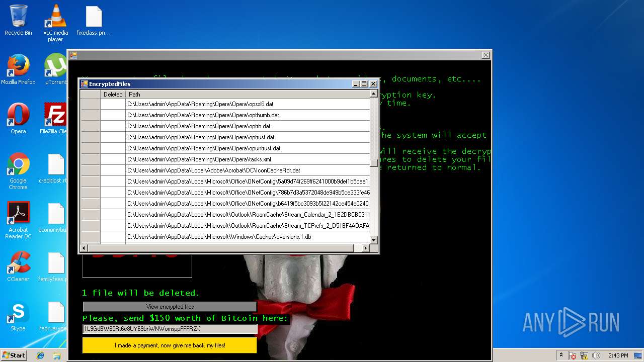Select the ONetConfig 786b7d3a path row
644x362 pixels.
point(248,193)
